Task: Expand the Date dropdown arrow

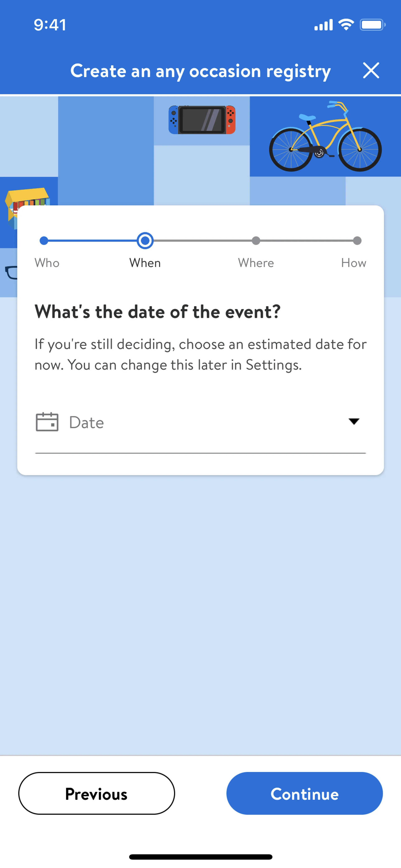Action: (x=354, y=422)
